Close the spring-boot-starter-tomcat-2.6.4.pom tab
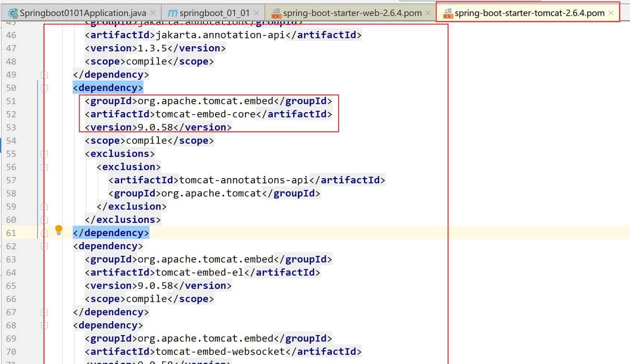630x364 pixels. tap(611, 13)
